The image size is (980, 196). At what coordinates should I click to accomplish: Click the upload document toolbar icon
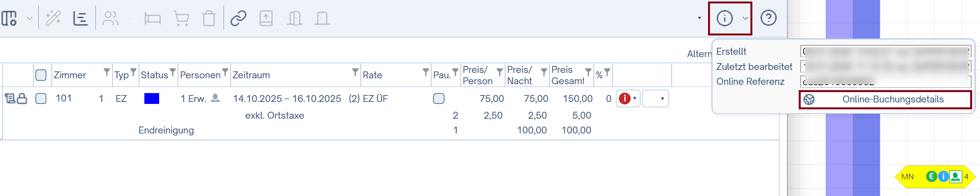[x=266, y=19]
